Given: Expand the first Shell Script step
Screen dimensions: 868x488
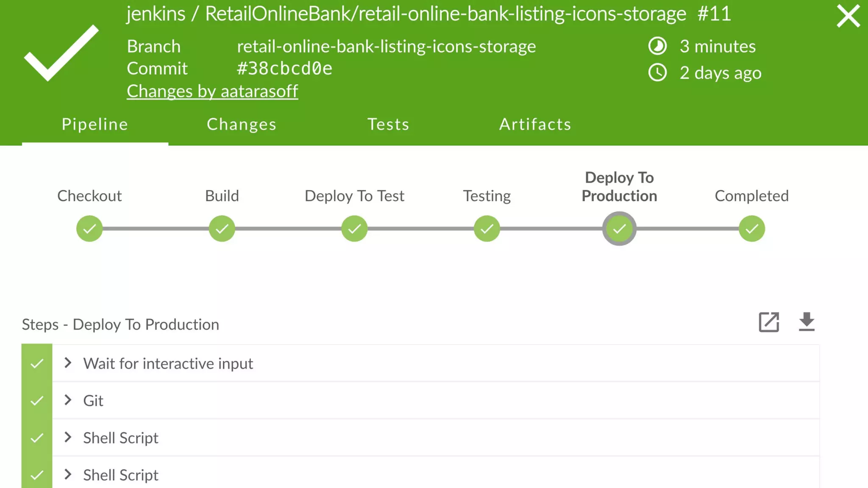Looking at the screenshot, I should click(68, 438).
